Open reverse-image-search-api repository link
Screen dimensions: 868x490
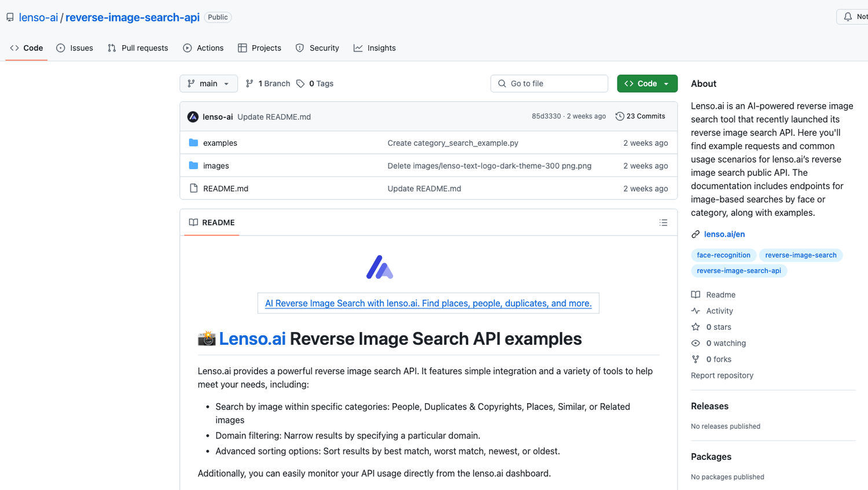133,17
